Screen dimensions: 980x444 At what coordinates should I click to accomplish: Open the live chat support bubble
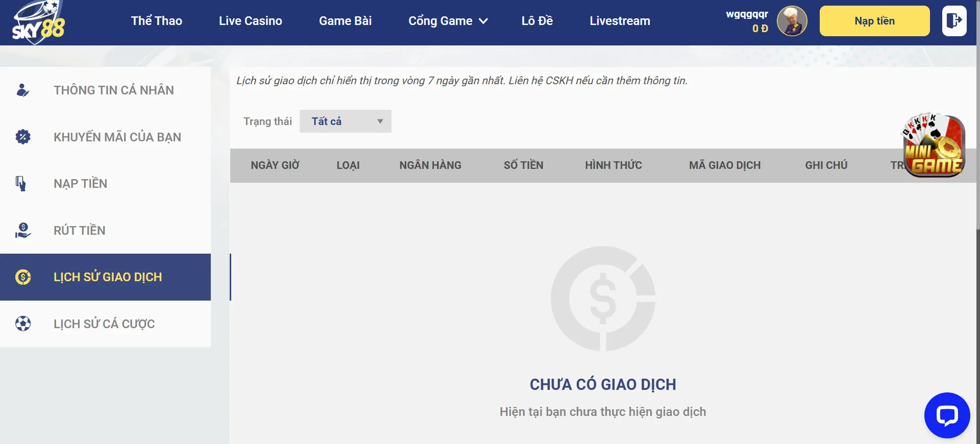(x=947, y=415)
